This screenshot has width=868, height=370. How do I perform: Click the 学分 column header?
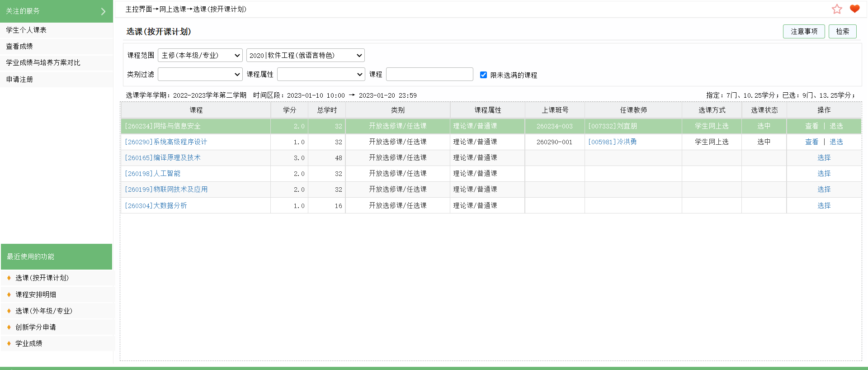point(289,110)
